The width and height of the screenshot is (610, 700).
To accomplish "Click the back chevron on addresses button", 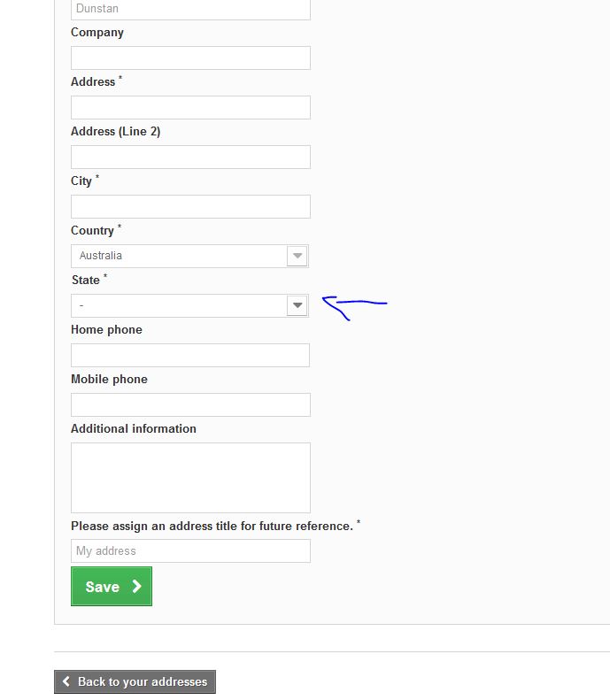I will (x=66, y=681).
